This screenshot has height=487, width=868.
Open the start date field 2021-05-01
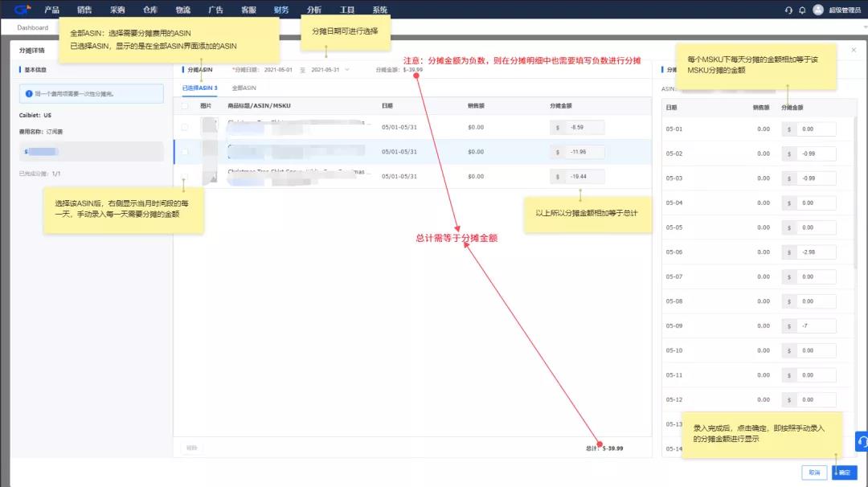pos(278,70)
